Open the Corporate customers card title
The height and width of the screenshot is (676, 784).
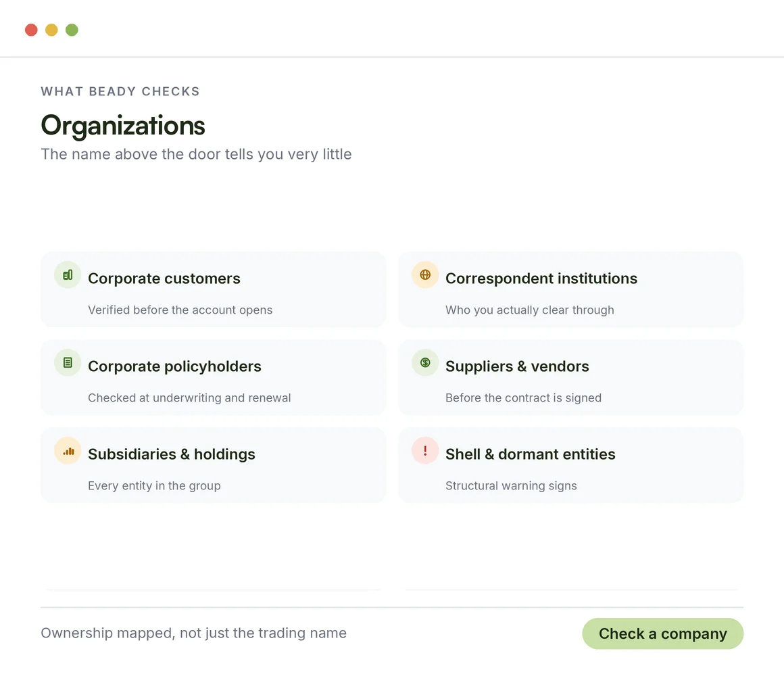click(164, 279)
